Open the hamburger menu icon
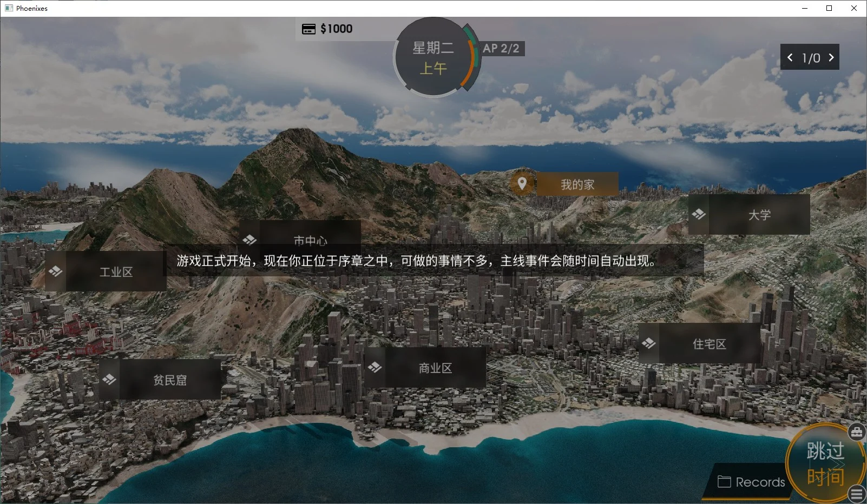Viewport: 867px width, 504px height. 857,494
